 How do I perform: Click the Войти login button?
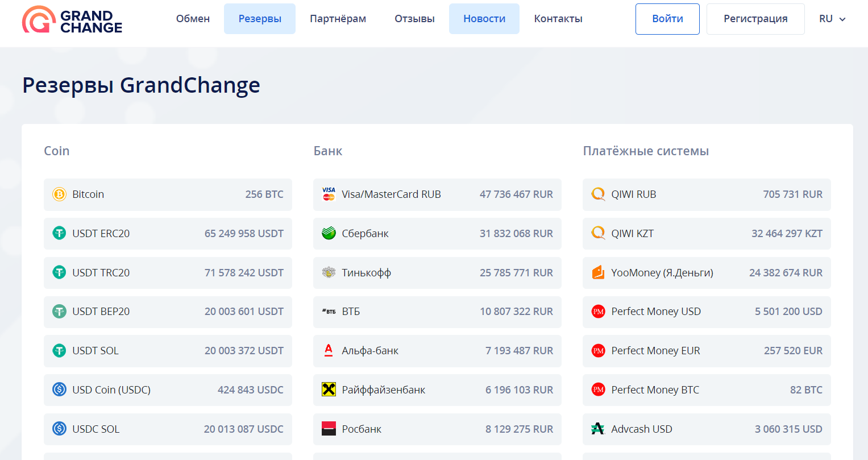coord(667,19)
